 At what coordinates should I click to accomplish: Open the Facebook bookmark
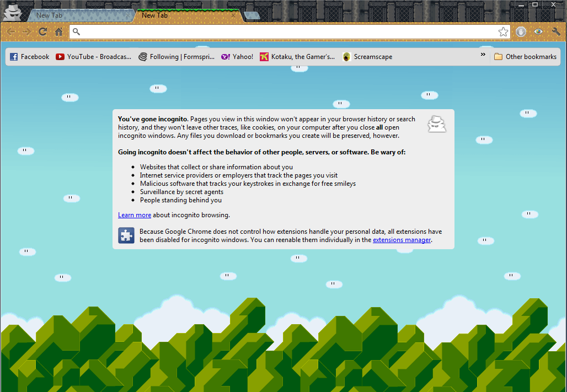click(30, 57)
